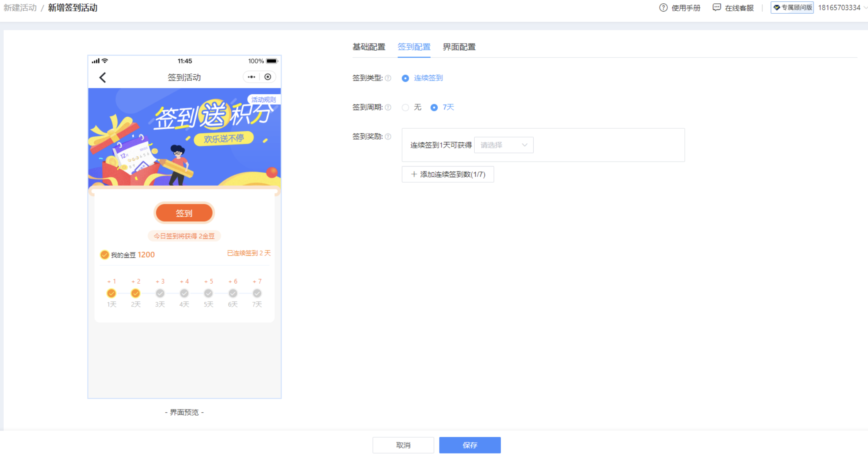Click the blue 保存 button
The image size is (868, 456).
470,445
